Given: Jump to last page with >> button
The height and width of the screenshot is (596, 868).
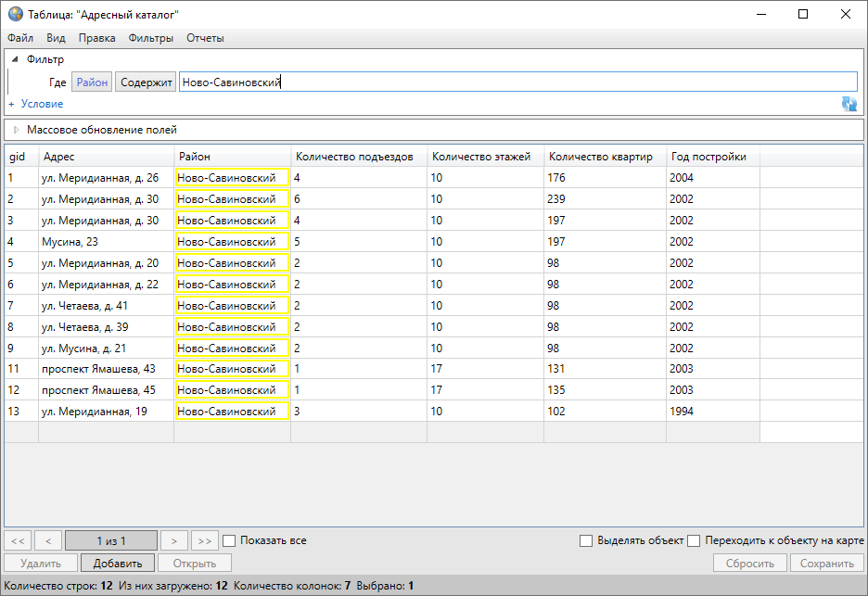Looking at the screenshot, I should [204, 540].
